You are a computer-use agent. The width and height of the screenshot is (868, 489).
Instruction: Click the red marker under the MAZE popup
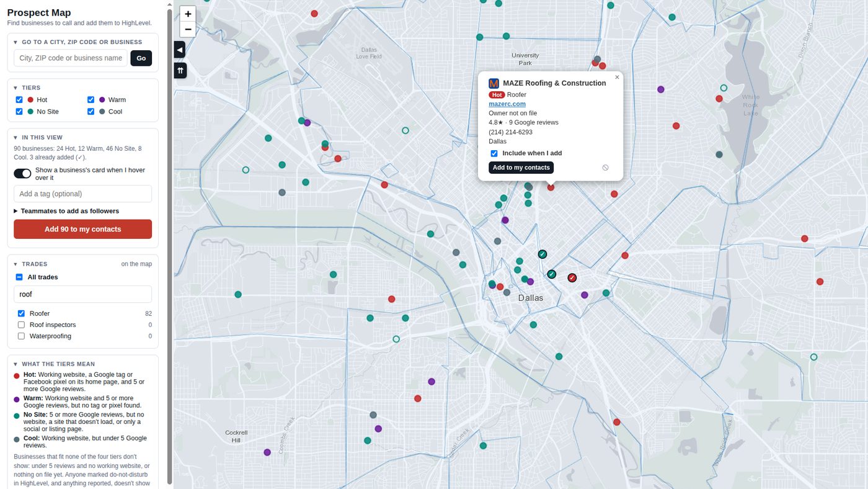pyautogui.click(x=551, y=187)
